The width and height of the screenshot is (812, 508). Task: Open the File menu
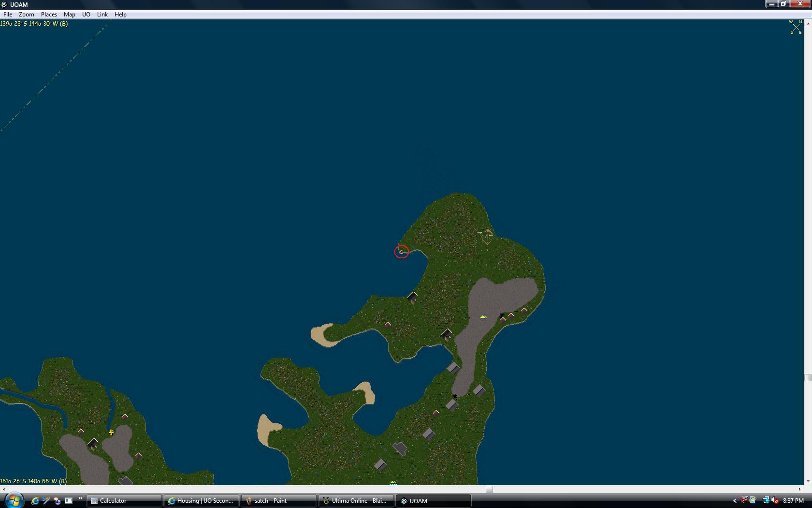tap(8, 15)
